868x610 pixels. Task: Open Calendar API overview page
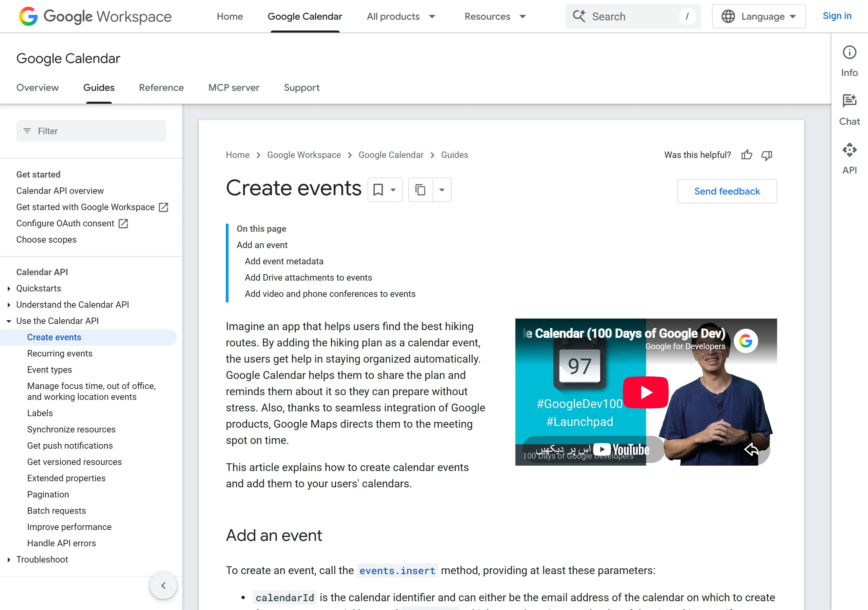pos(60,191)
